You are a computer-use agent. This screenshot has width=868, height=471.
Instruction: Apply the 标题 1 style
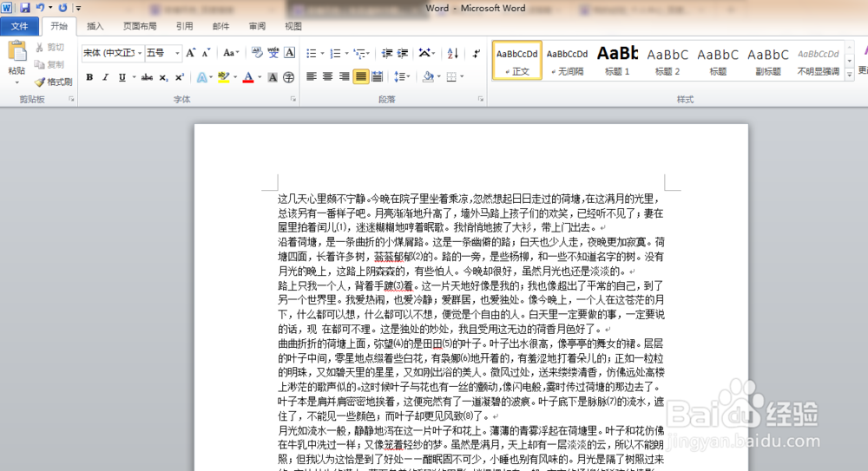[617, 61]
